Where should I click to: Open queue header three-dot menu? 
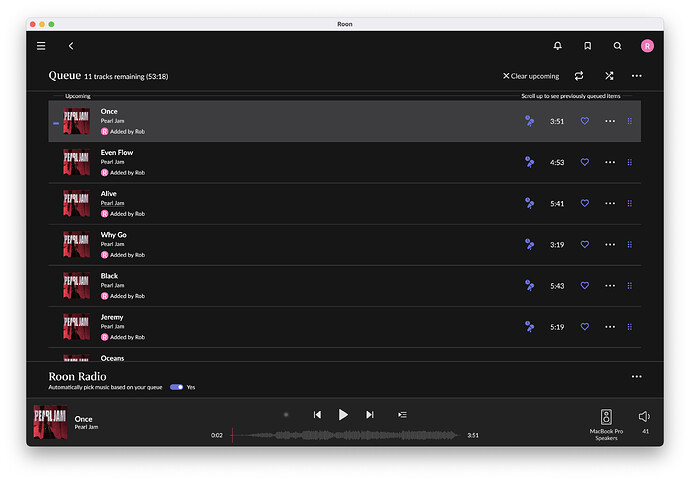pyautogui.click(x=636, y=76)
